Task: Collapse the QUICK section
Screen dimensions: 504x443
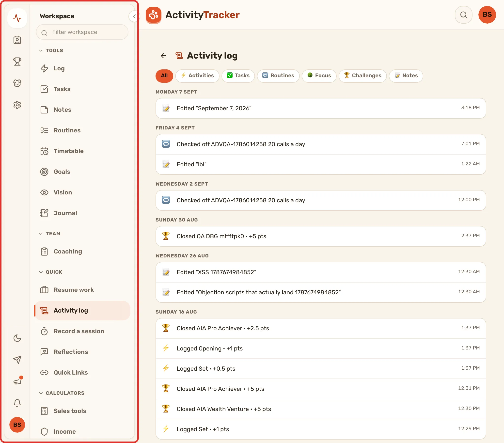Action: coord(50,272)
